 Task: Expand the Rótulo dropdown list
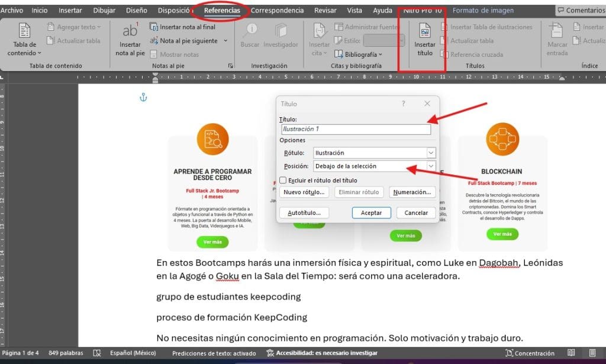pyautogui.click(x=430, y=153)
